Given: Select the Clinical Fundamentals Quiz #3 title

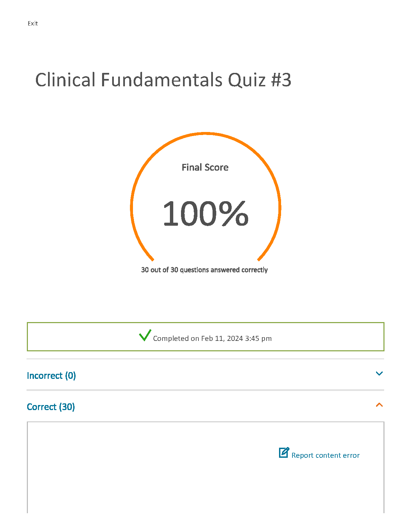Looking at the screenshot, I should [x=163, y=80].
